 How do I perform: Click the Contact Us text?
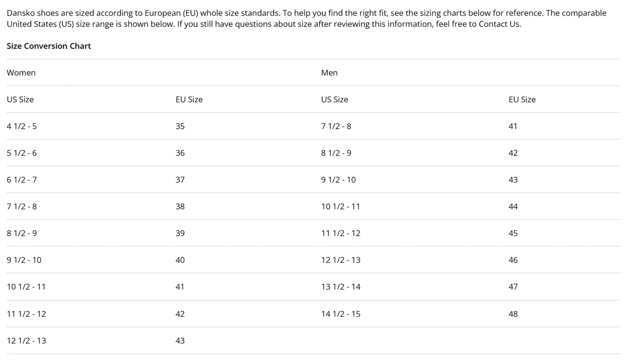pyautogui.click(x=499, y=24)
